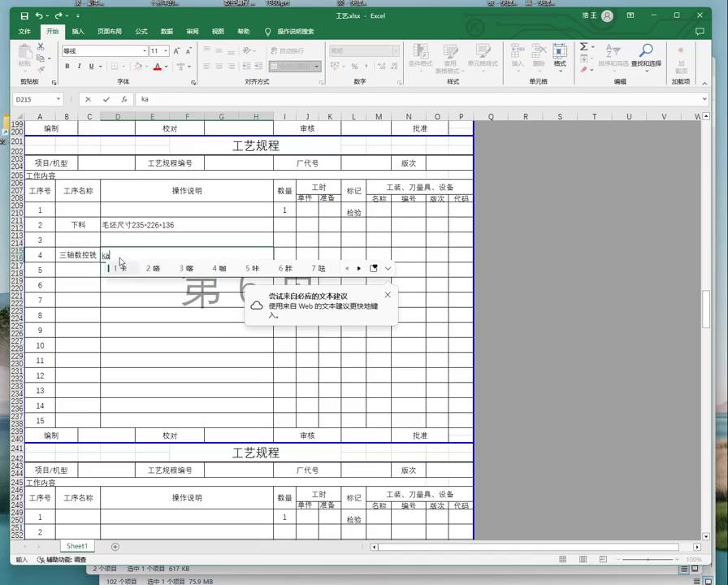Open the 页面布局 ribbon tab
Screen dimensions: 728x585
point(110,32)
